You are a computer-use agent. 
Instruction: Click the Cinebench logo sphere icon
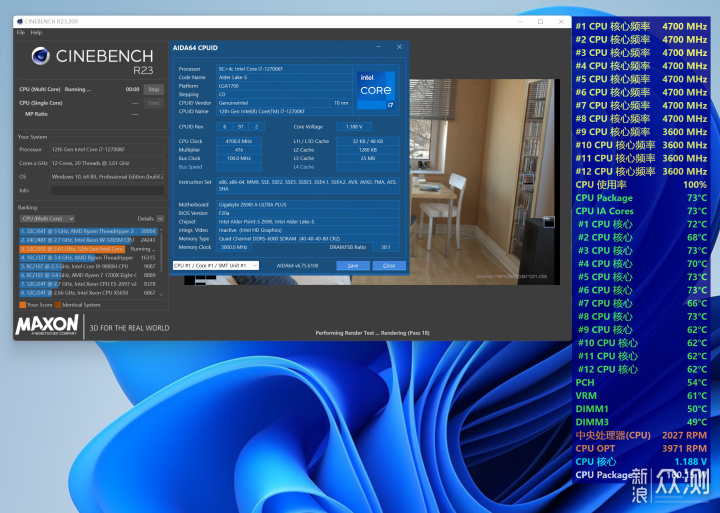(x=41, y=56)
